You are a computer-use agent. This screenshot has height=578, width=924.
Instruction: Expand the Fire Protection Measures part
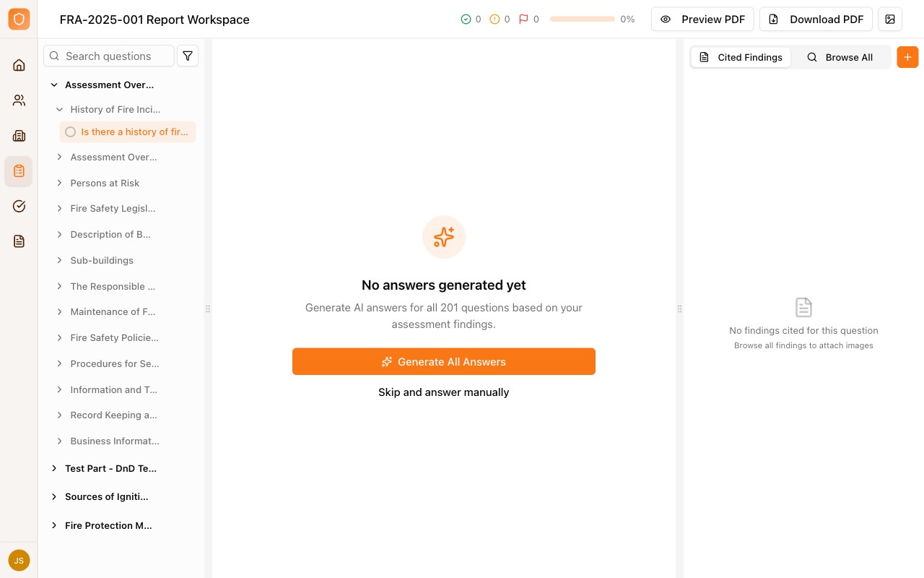pyautogui.click(x=54, y=525)
